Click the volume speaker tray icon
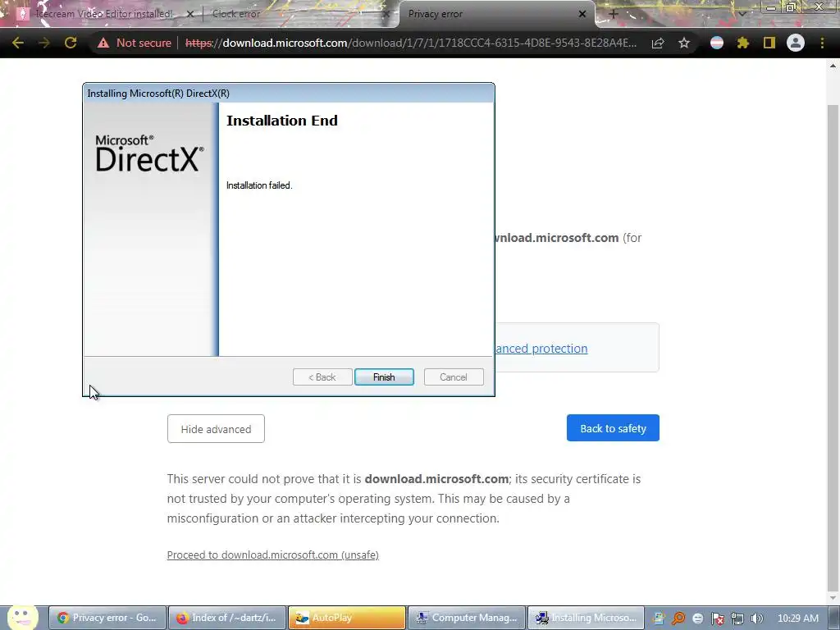The height and width of the screenshot is (630, 840). (x=757, y=619)
